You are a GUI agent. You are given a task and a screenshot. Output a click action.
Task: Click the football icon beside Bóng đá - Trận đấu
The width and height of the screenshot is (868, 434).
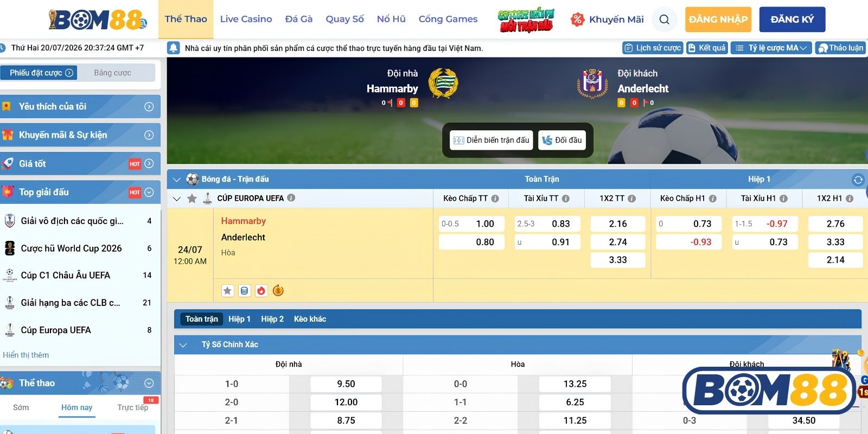pos(192,179)
